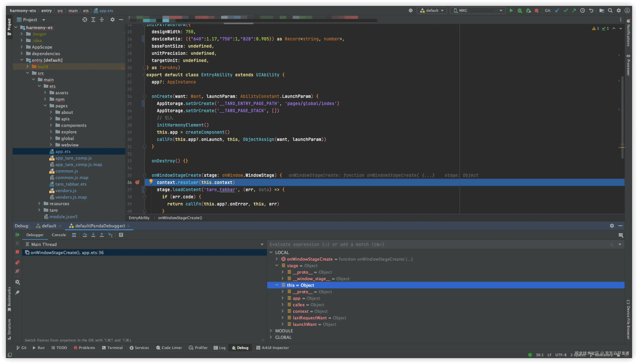
Task: Click the Step Out debugger icon
Action: [x=102, y=235]
